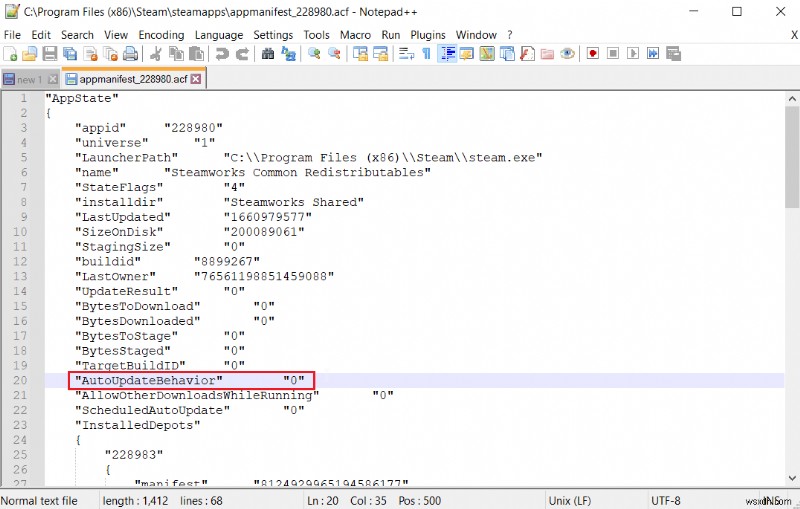800x509 pixels.
Task: Open the Search menu
Action: click(78, 35)
